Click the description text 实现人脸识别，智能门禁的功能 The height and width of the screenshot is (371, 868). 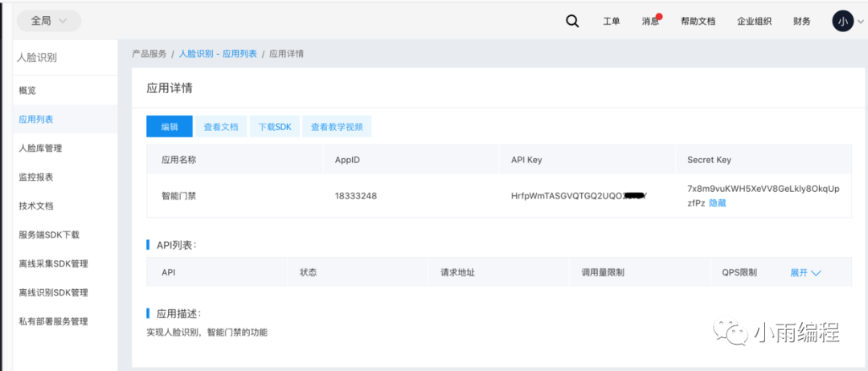click(x=207, y=332)
